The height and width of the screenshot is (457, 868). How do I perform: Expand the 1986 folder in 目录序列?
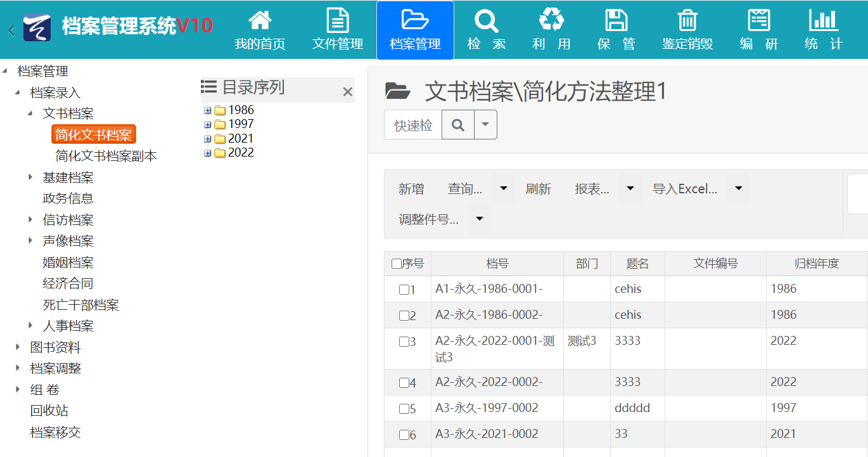[207, 110]
